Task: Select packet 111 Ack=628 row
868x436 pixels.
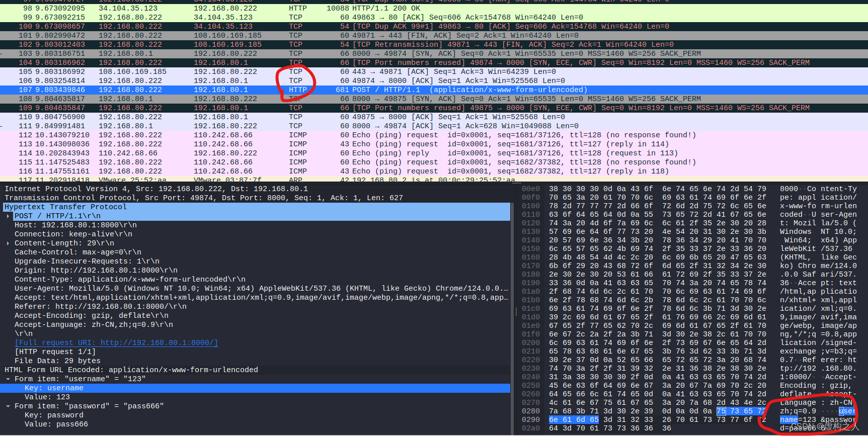Action: click(434, 126)
